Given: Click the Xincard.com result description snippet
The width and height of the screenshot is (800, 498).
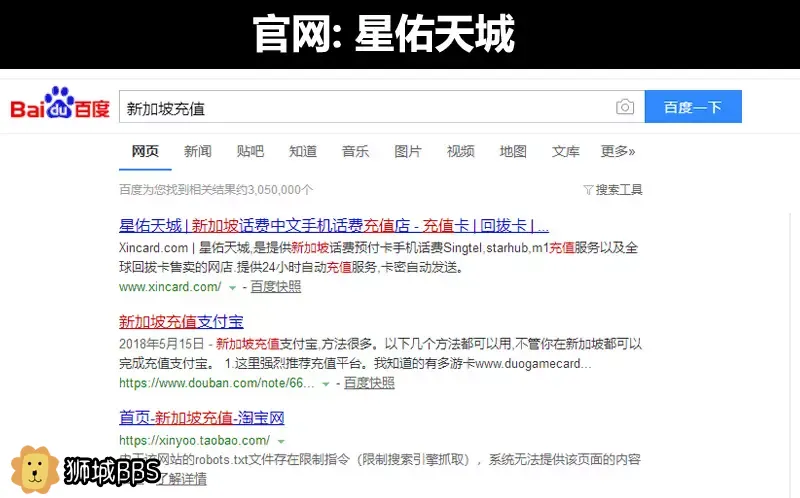Looking at the screenshot, I should [x=379, y=257].
